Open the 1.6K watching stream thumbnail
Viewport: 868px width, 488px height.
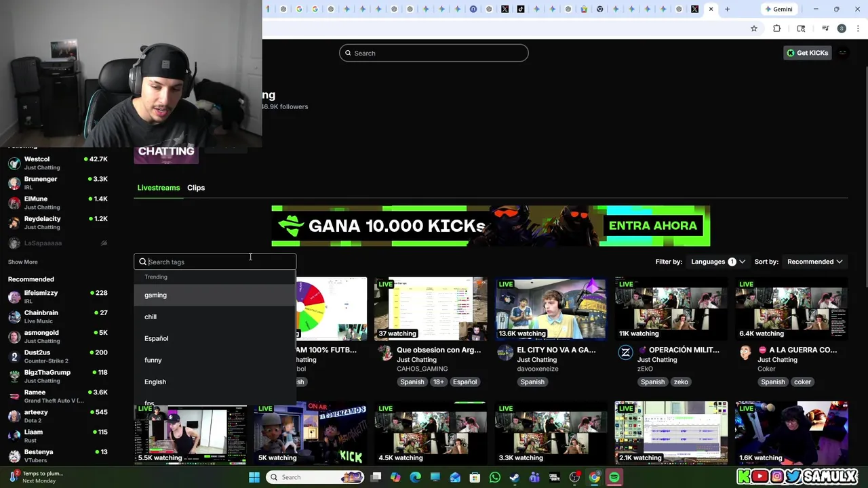click(791, 432)
